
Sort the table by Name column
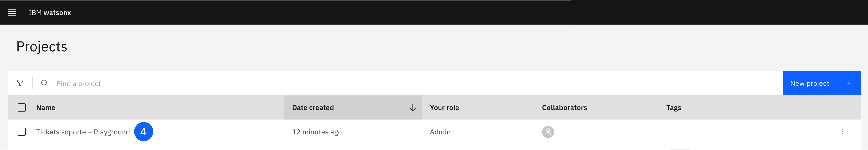click(46, 108)
